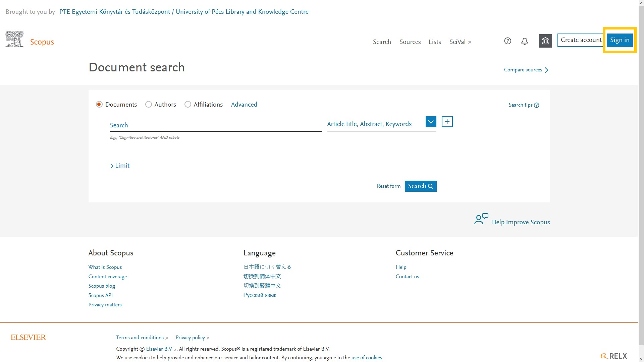Screen dimensions: 644x362
Task: Select the Authors radio button
Action: tap(149, 104)
